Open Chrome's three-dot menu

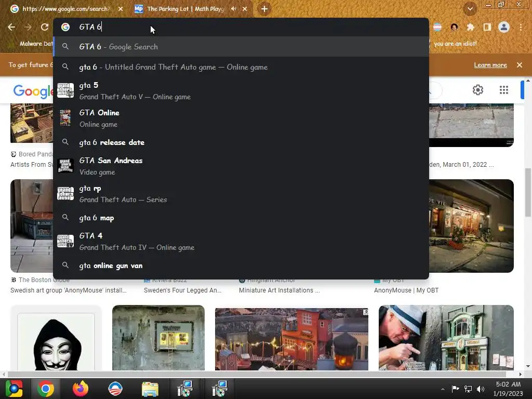[521, 27]
